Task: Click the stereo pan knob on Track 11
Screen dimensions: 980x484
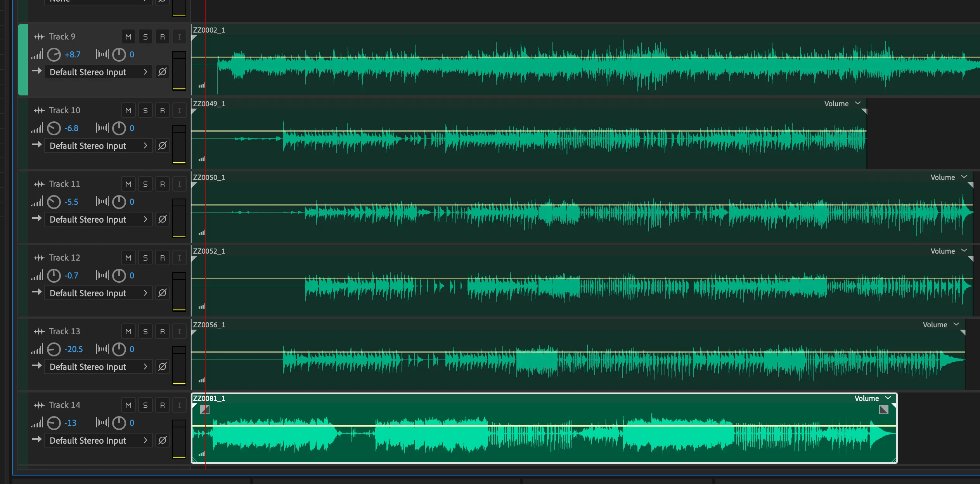Action: click(119, 202)
